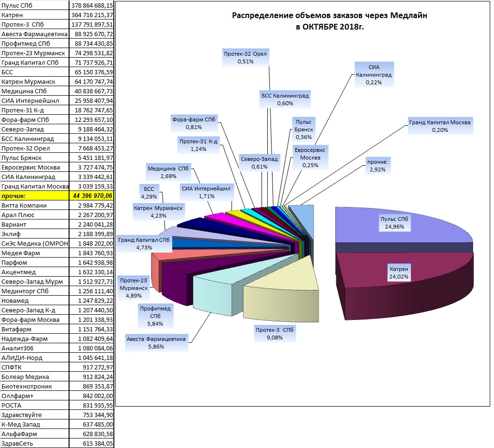Click the Катрен Мурманск 4,23% data label
494x448 pixels.
coord(158,212)
